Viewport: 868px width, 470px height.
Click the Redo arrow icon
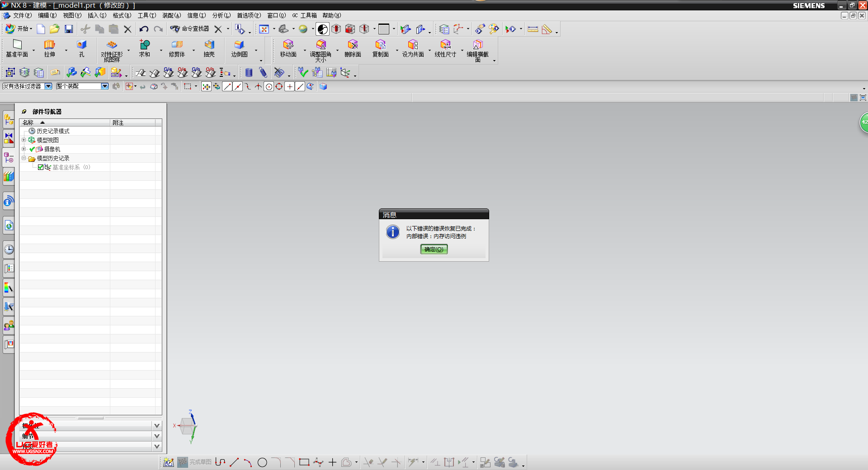[x=158, y=29]
